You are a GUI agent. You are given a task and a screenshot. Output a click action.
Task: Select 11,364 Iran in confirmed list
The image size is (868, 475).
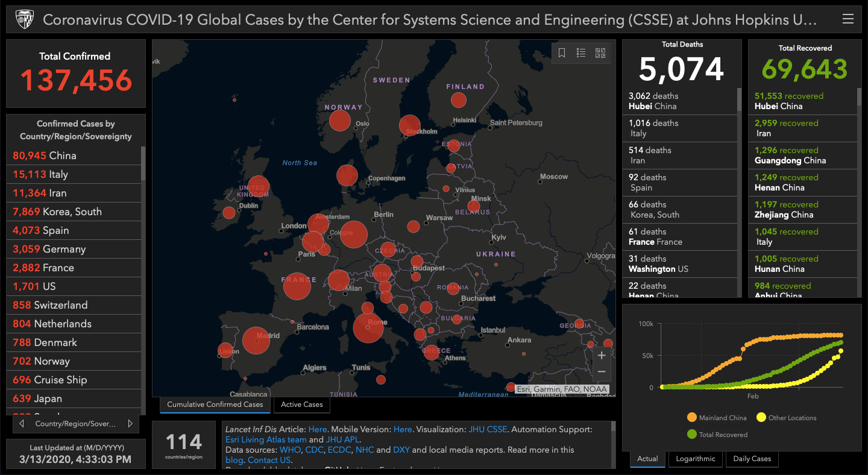[x=74, y=193]
